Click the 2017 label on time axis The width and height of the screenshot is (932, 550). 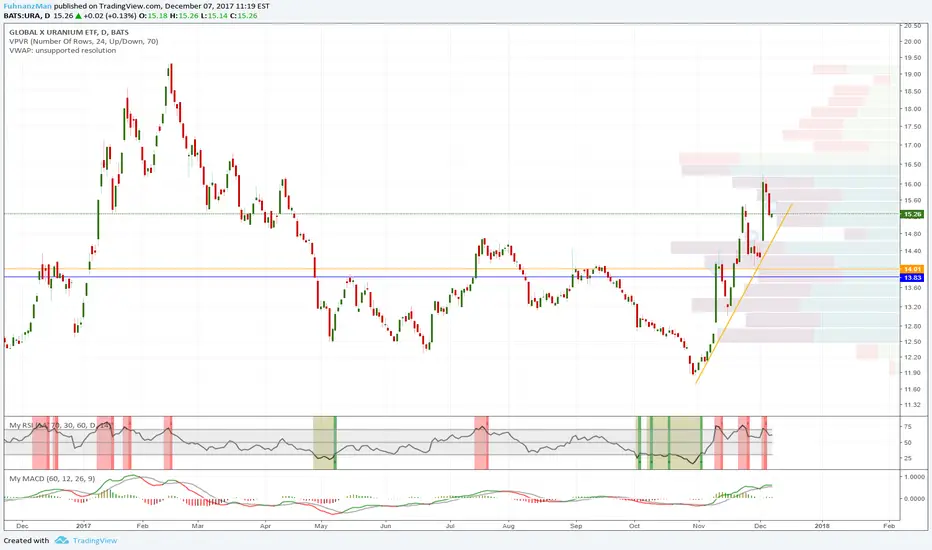tap(83, 526)
